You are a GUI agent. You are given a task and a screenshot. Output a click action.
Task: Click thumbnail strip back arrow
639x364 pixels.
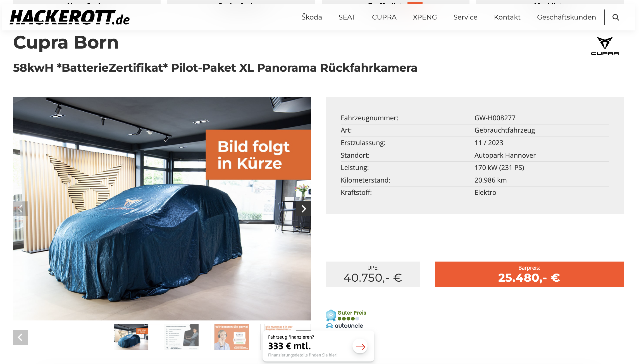coord(20,337)
